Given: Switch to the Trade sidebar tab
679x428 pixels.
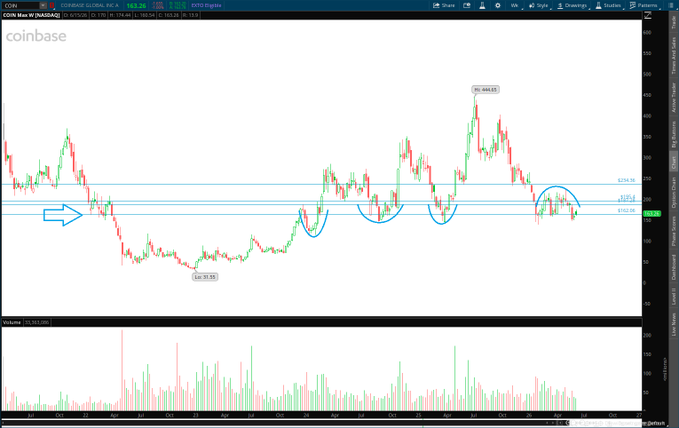Looking at the screenshot, I should (673, 22).
